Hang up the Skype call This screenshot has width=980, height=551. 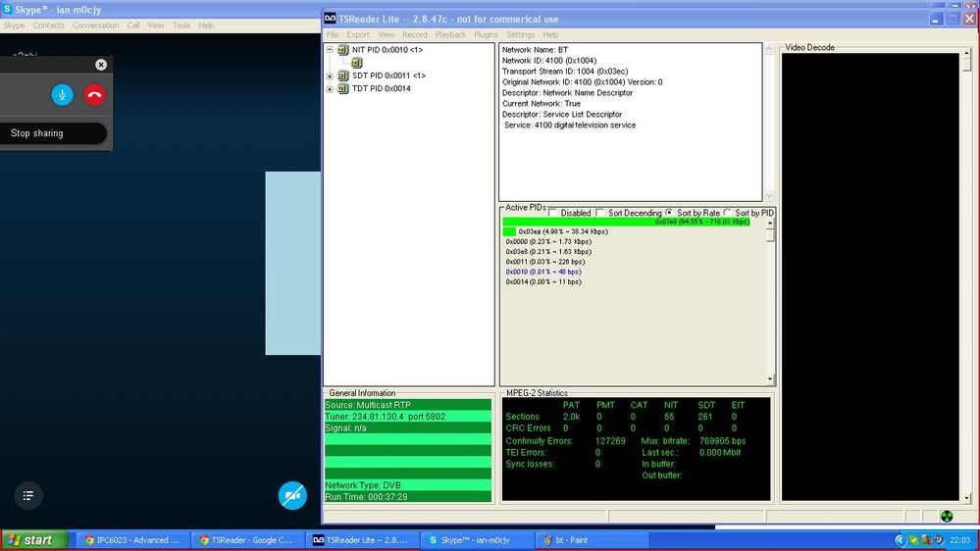click(x=94, y=95)
